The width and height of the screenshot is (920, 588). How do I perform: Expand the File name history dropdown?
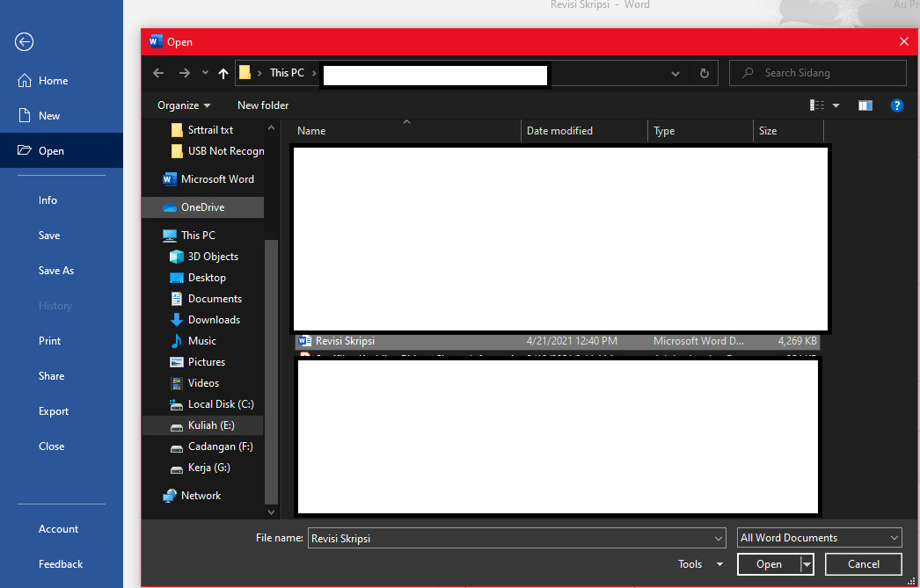point(718,537)
